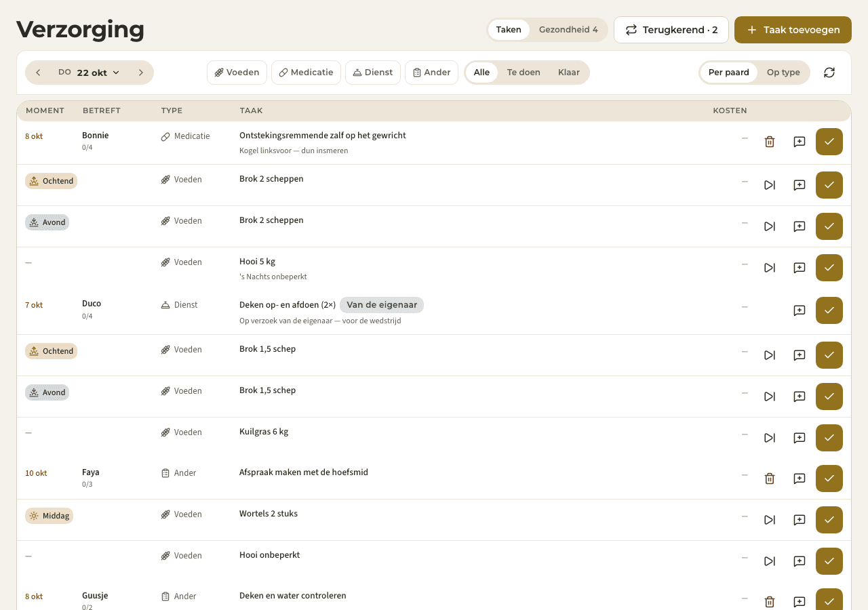
Task: Skip the Ochtend Brok 1,5 schep task
Action: point(770,355)
